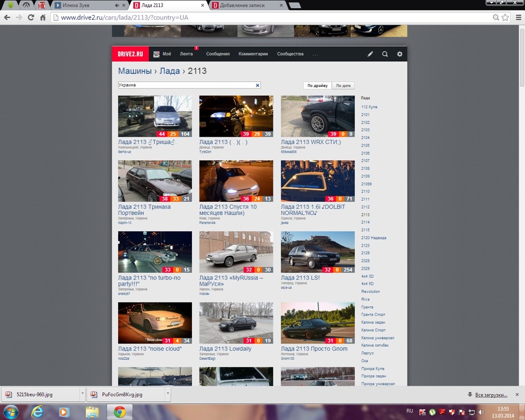Image resolution: width=525 pixels, height=420 pixels.
Task: Open user profile Semz-ua
Action: (124, 152)
